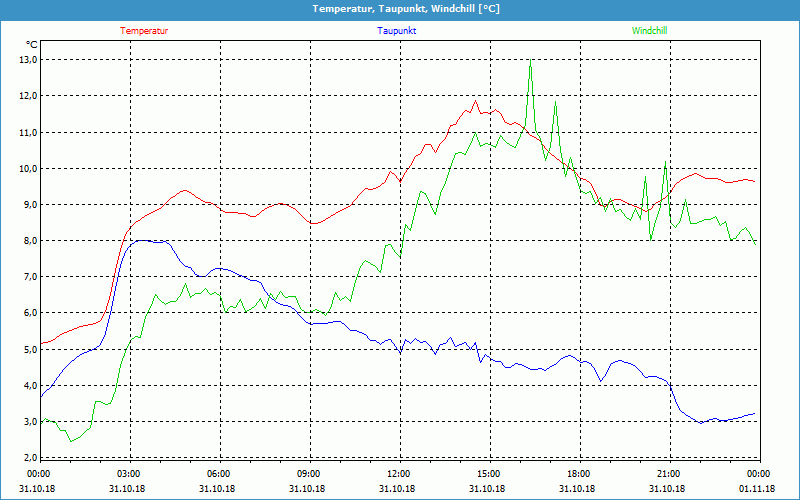Select the 12,0 y-axis value
The height and width of the screenshot is (500, 800).
(29, 96)
